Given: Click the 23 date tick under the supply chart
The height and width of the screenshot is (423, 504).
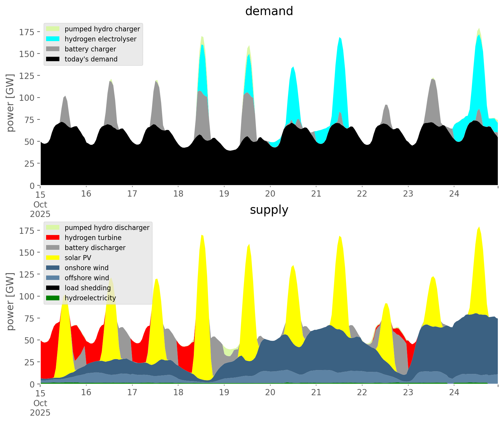Looking at the screenshot, I should click(x=408, y=393).
